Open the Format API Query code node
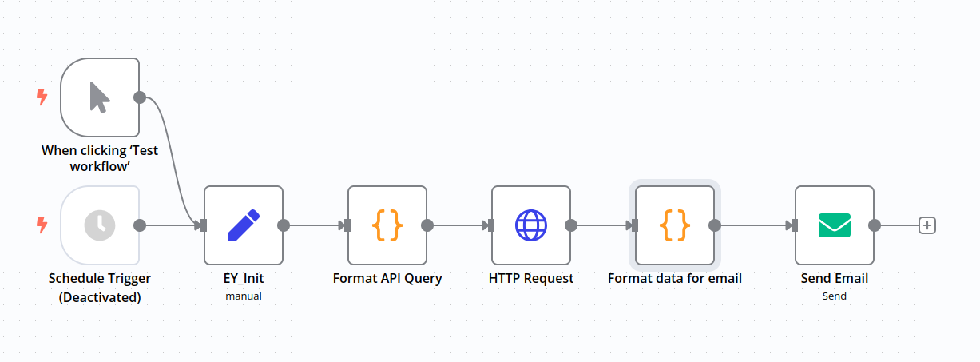The width and height of the screenshot is (980, 362). (x=387, y=225)
